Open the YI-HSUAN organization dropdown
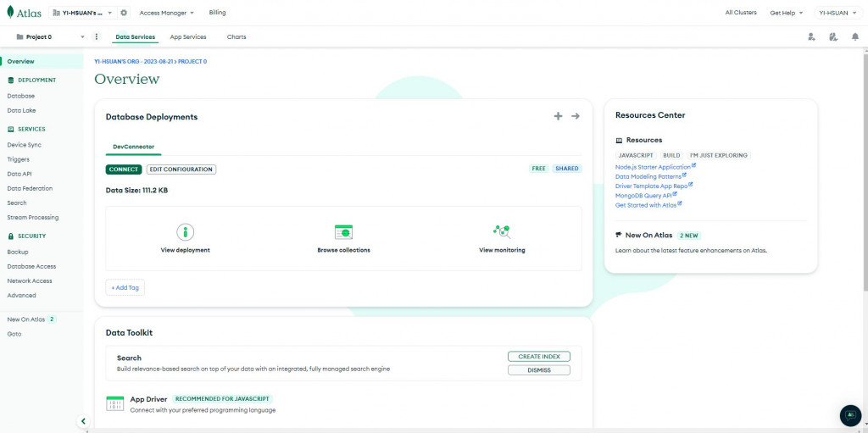 [82, 13]
